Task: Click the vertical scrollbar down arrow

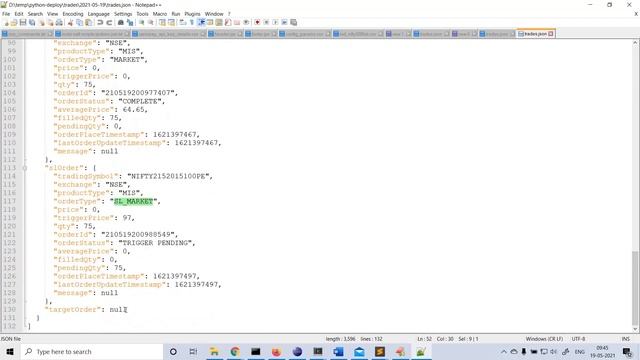Action: 636,329
